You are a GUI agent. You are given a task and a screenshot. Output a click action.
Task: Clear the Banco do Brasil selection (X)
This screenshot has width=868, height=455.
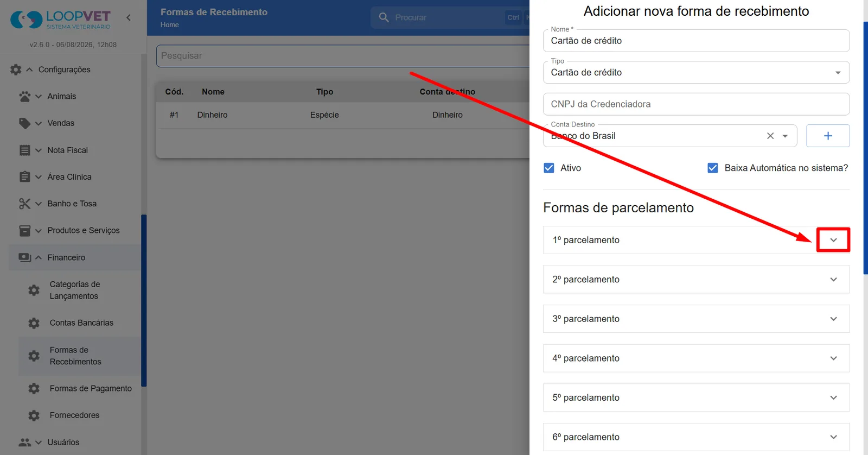[x=770, y=136]
